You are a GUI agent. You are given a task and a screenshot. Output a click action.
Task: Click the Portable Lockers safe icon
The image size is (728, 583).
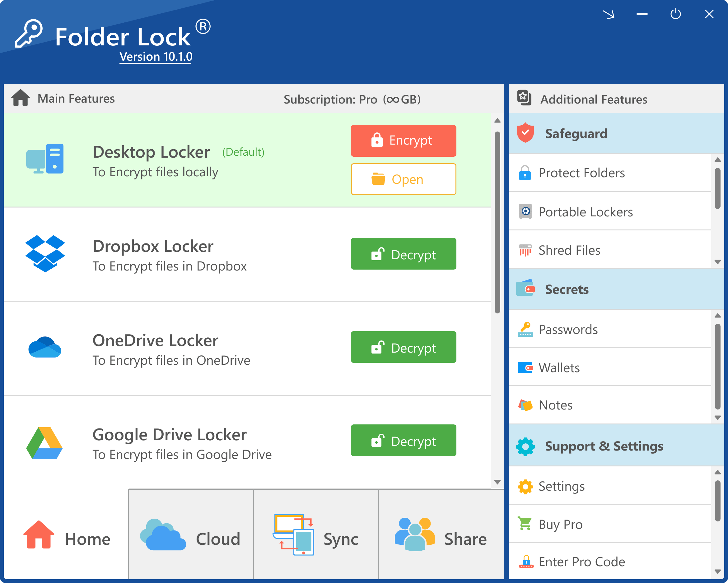pyautogui.click(x=525, y=212)
